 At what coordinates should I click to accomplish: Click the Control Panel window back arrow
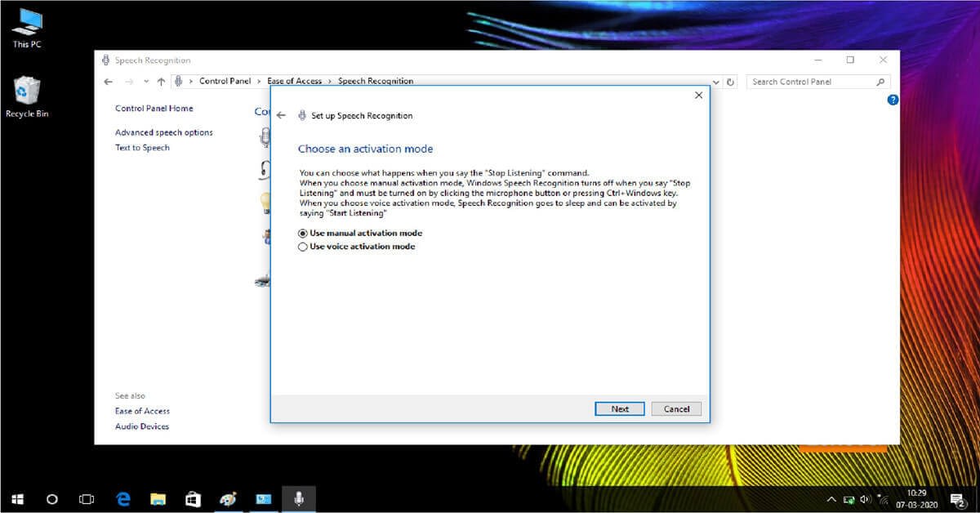tap(109, 82)
